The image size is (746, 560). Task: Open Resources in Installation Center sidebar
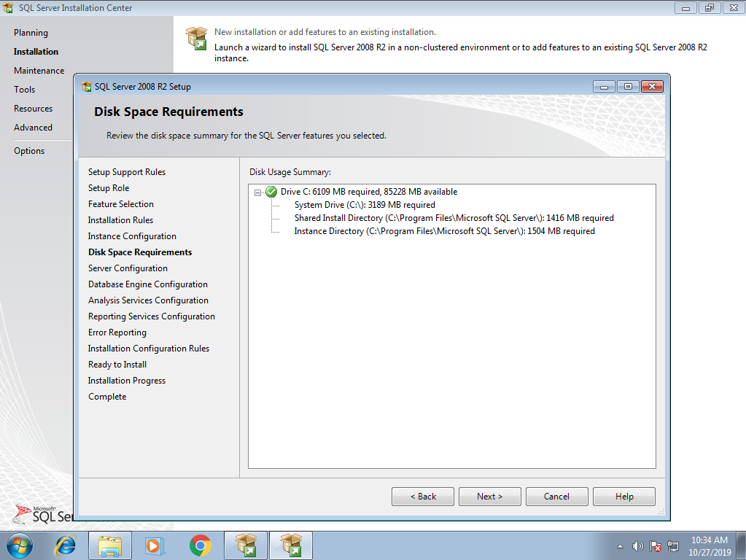click(34, 109)
